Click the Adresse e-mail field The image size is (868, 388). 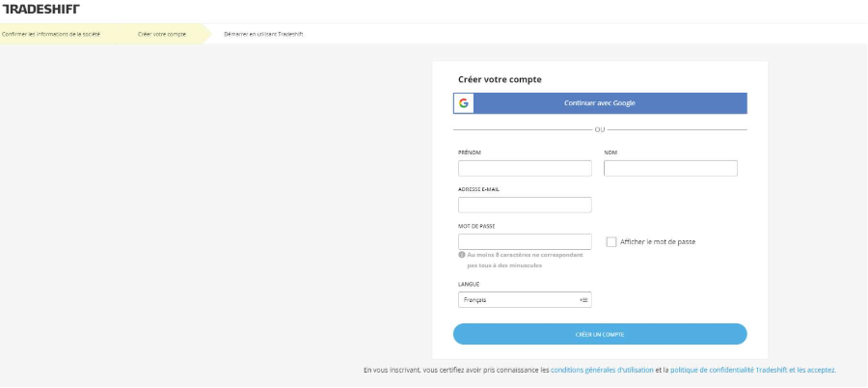(525, 205)
